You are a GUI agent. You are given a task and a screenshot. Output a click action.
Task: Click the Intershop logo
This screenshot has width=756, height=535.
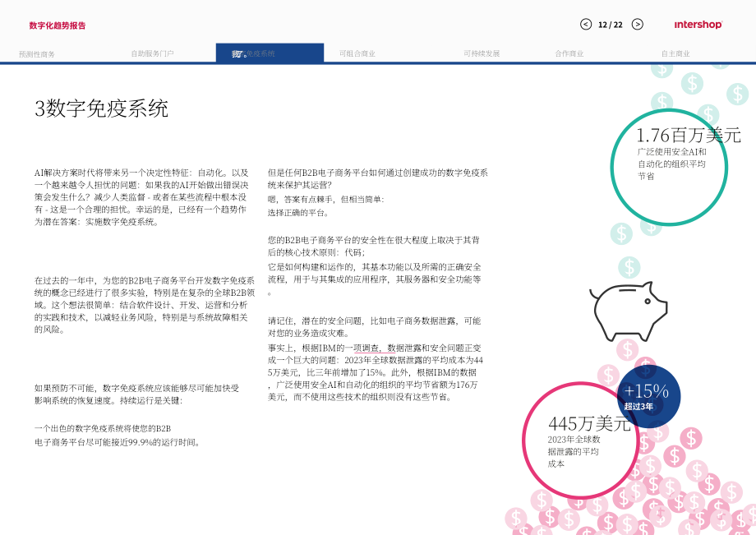pos(698,25)
